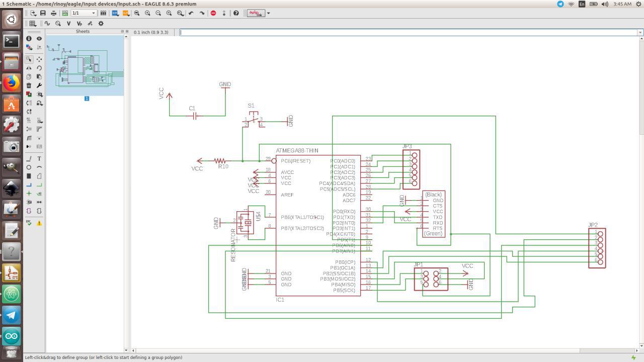Click the Info tool icon
Image resolution: width=644 pixels, height=362 pixels.
29,38
